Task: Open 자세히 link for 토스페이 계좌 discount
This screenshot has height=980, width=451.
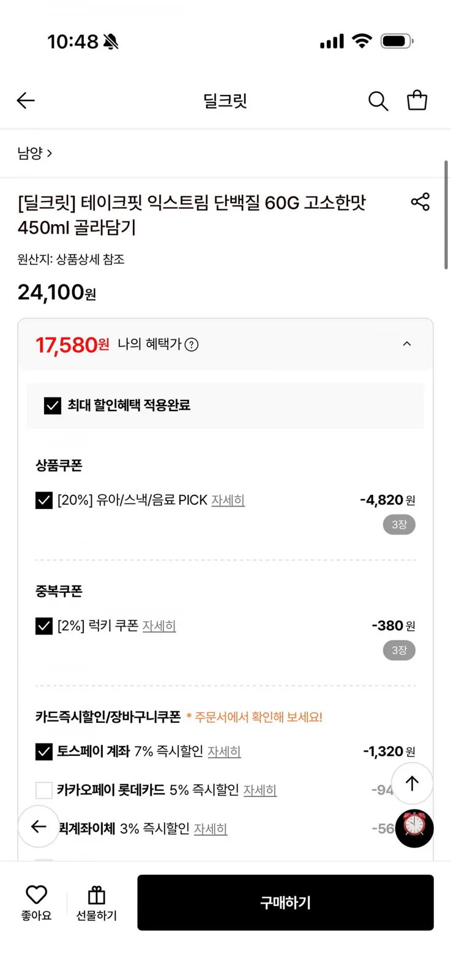Action: (x=224, y=752)
